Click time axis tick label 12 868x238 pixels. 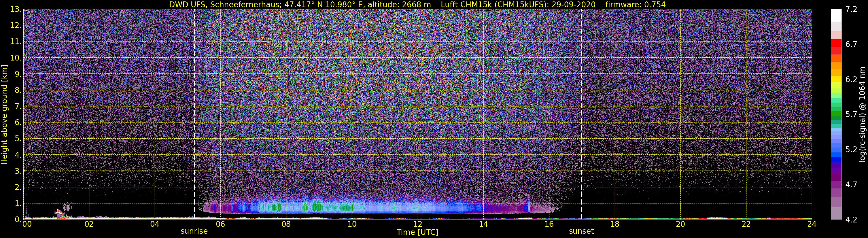pos(417,224)
